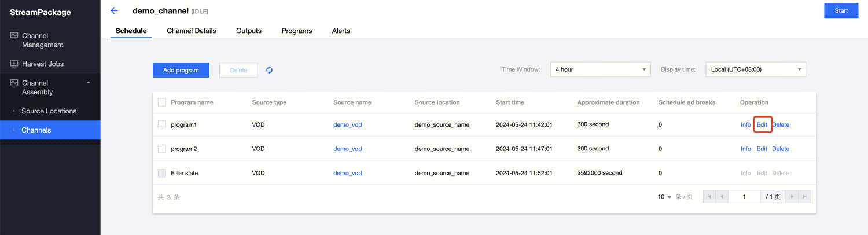
Task: Check the program2 row checkbox
Action: [162, 149]
